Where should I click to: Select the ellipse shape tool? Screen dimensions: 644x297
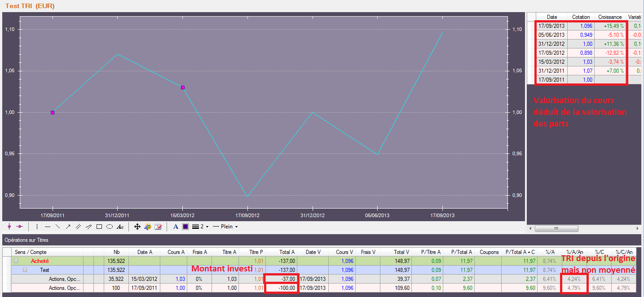click(109, 227)
